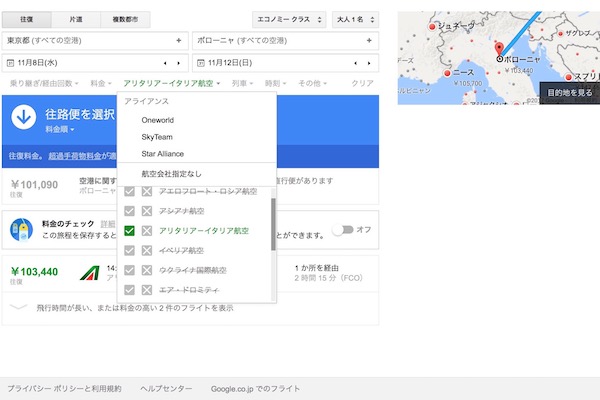Exclude アリタリア-イタリア航空 with X icon

[147, 231]
